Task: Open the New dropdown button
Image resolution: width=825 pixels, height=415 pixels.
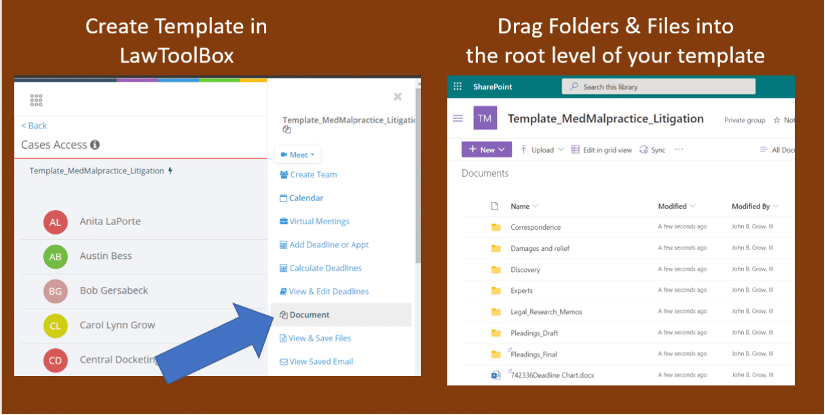Action: coord(487,149)
